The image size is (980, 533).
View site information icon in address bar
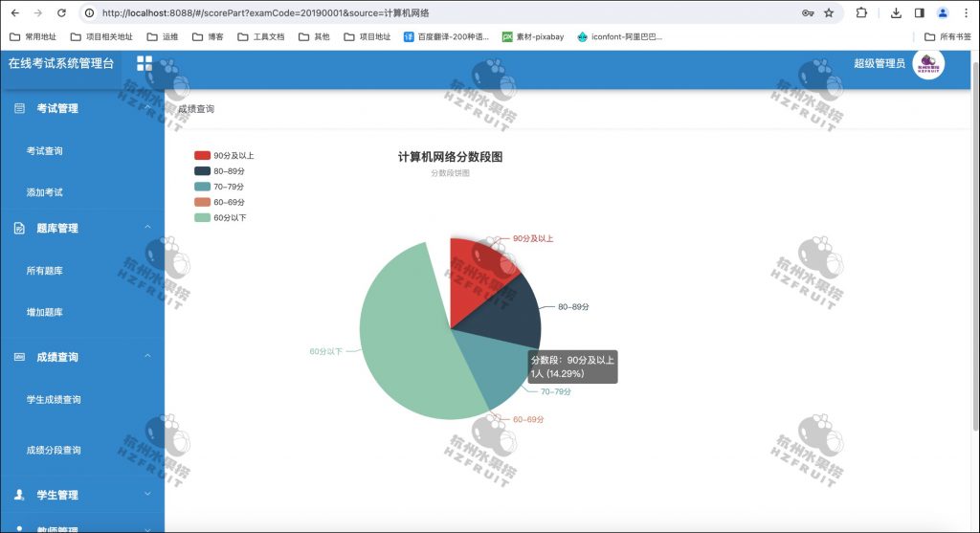coord(89,12)
